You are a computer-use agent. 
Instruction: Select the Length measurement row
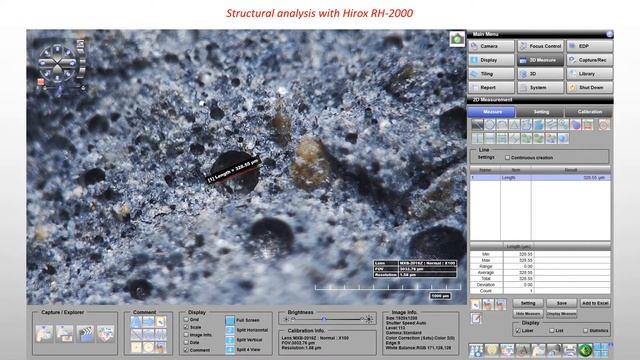coord(540,178)
